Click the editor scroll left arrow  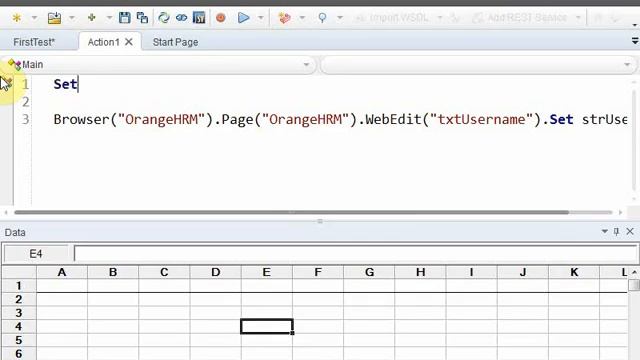point(6,212)
